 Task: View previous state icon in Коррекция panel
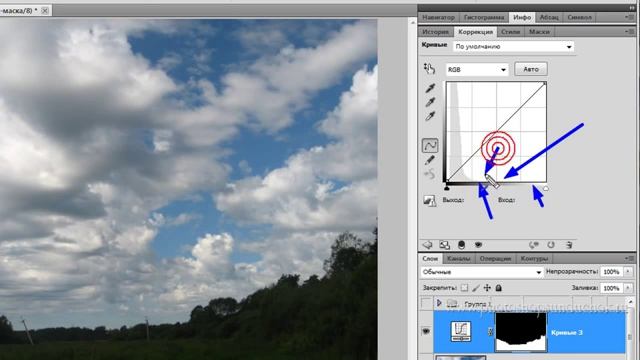[534, 245]
